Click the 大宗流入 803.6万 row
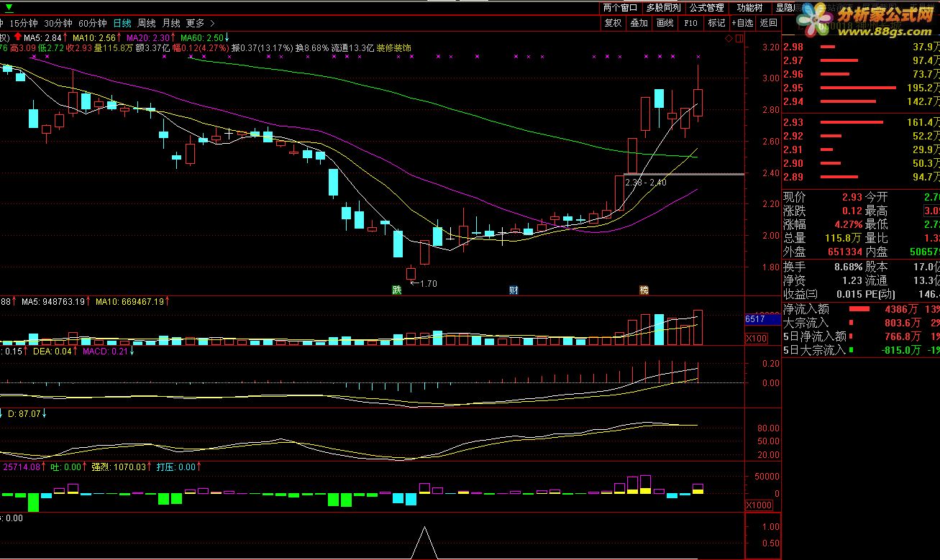The width and height of the screenshot is (940, 560). point(860,323)
